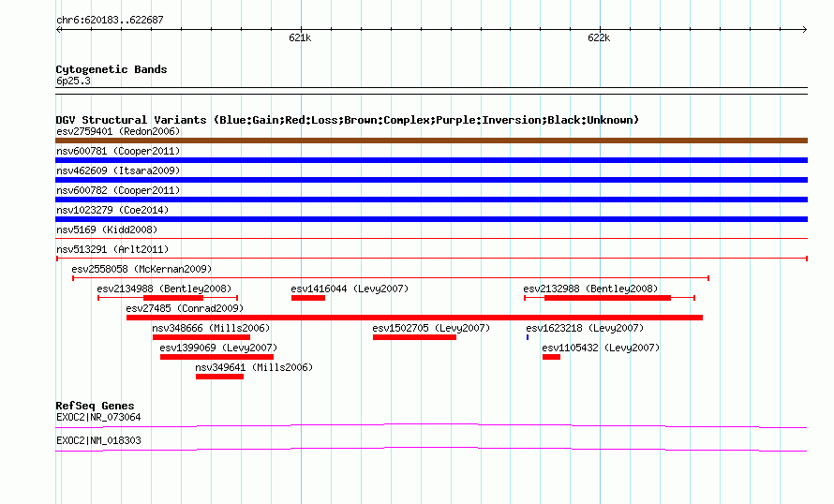Click the 622k ruler marker

599,37
